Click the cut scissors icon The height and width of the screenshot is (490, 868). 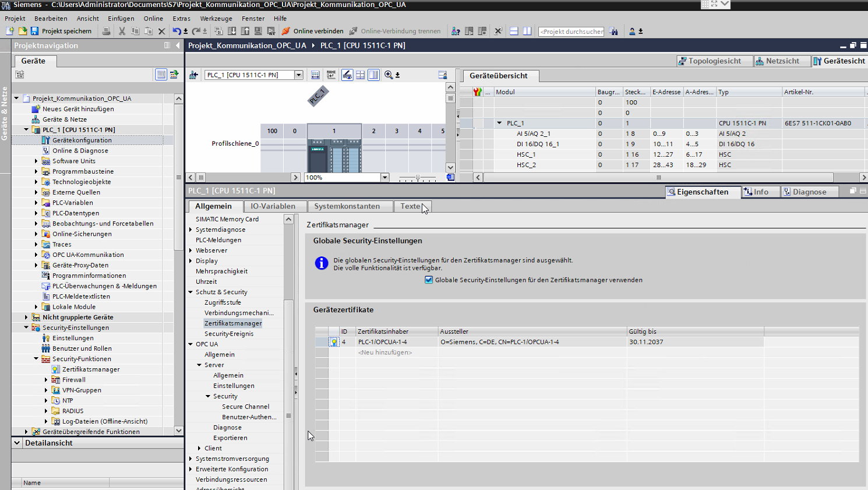pyautogui.click(x=122, y=31)
